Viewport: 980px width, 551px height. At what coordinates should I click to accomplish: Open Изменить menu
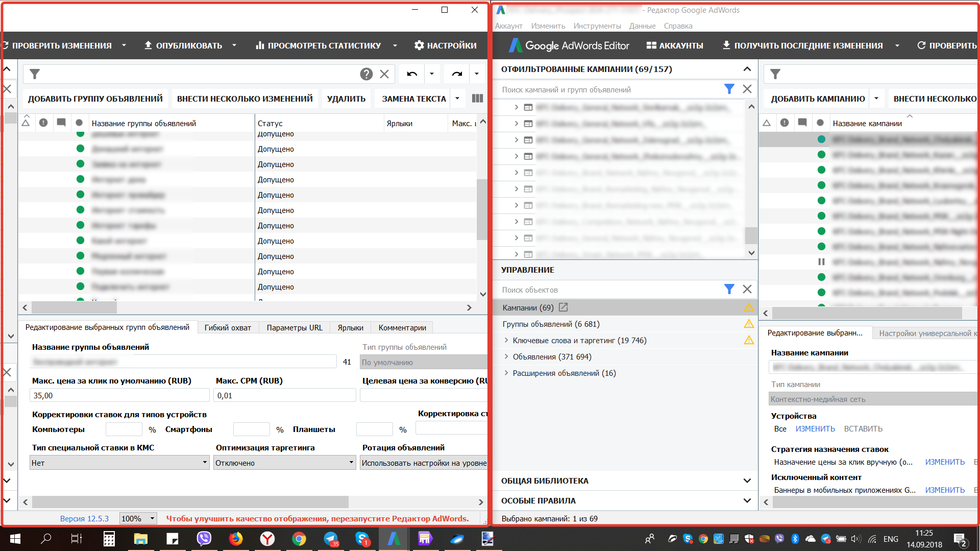tap(548, 26)
